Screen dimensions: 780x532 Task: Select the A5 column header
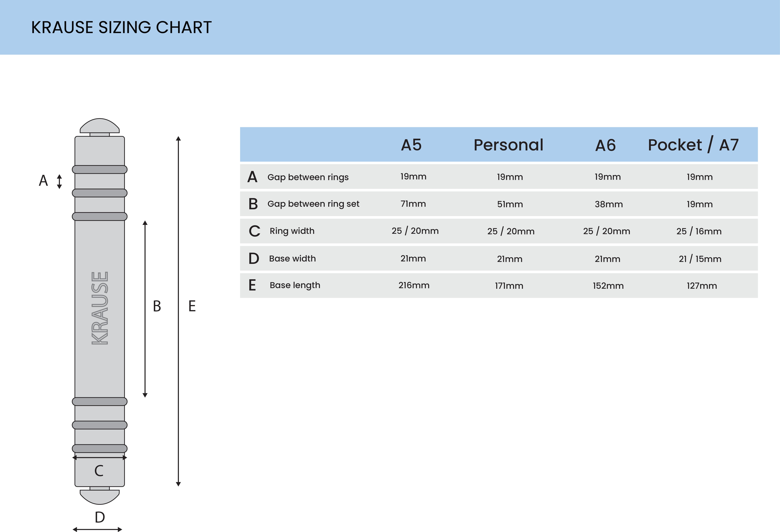(411, 145)
